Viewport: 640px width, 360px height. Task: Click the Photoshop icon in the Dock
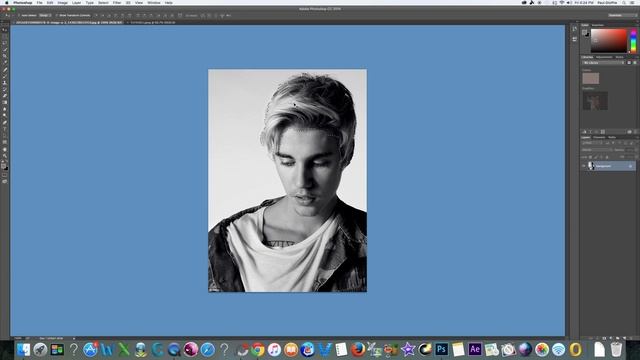pyautogui.click(x=441, y=349)
